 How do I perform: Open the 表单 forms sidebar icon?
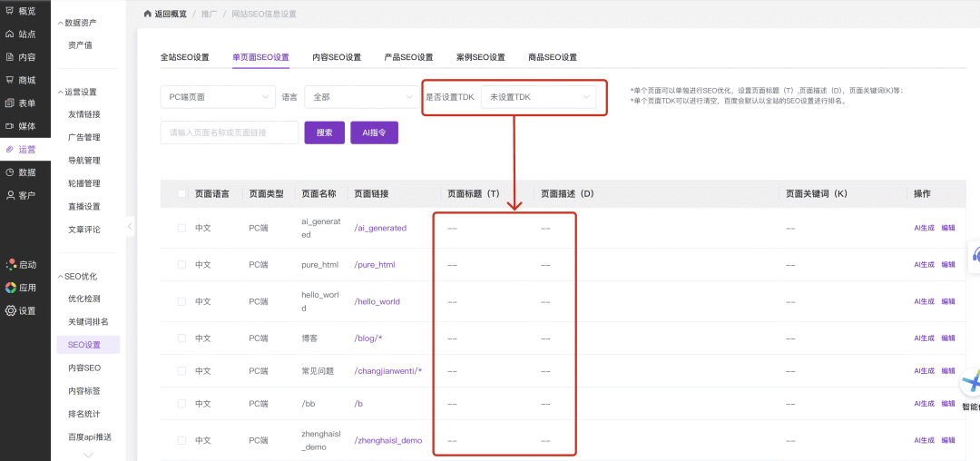[x=10, y=103]
